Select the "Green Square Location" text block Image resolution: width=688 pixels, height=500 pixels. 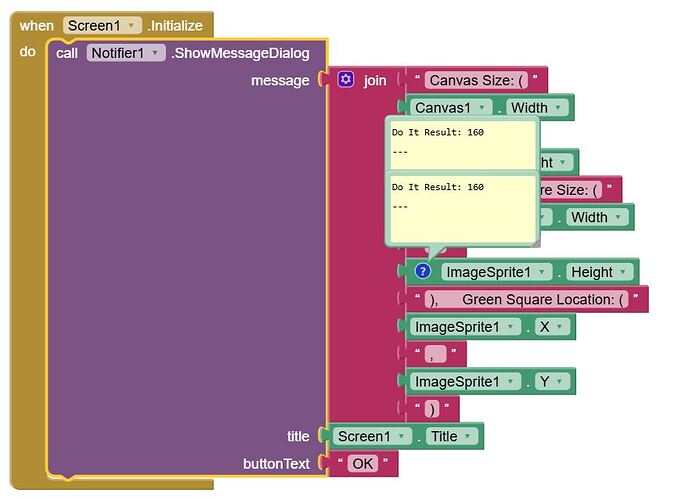pos(530,299)
